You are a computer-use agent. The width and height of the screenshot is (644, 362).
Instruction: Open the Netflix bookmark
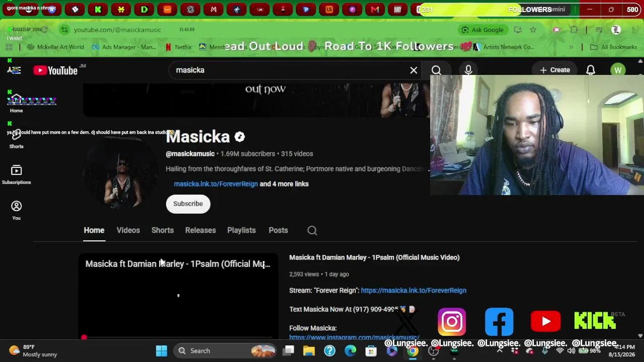pos(178,47)
